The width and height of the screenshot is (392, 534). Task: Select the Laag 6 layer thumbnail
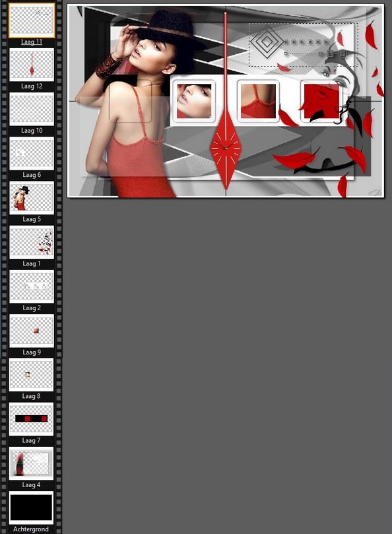[32, 153]
